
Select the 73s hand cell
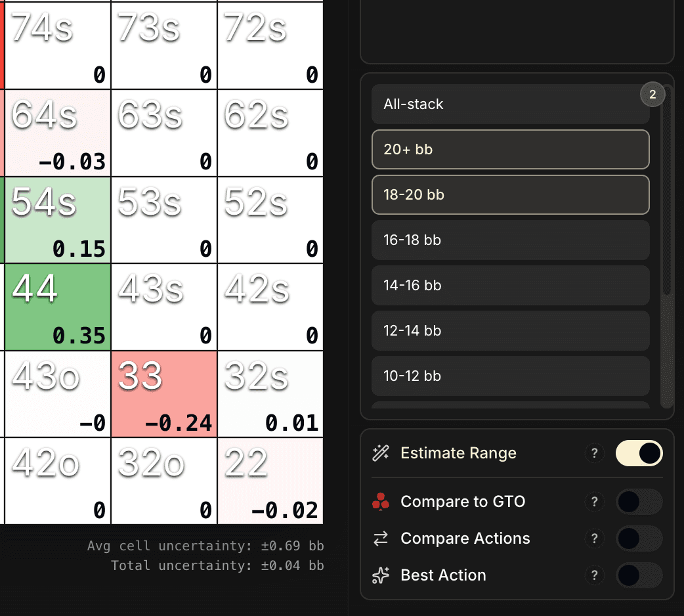pyautogui.click(x=164, y=46)
